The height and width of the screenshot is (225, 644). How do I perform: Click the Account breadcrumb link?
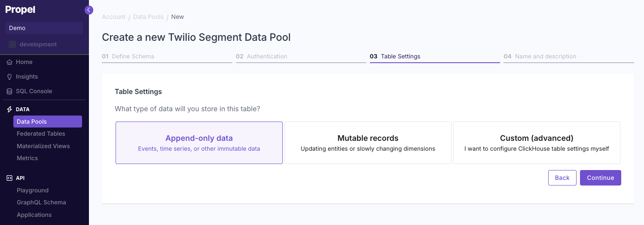[113, 17]
